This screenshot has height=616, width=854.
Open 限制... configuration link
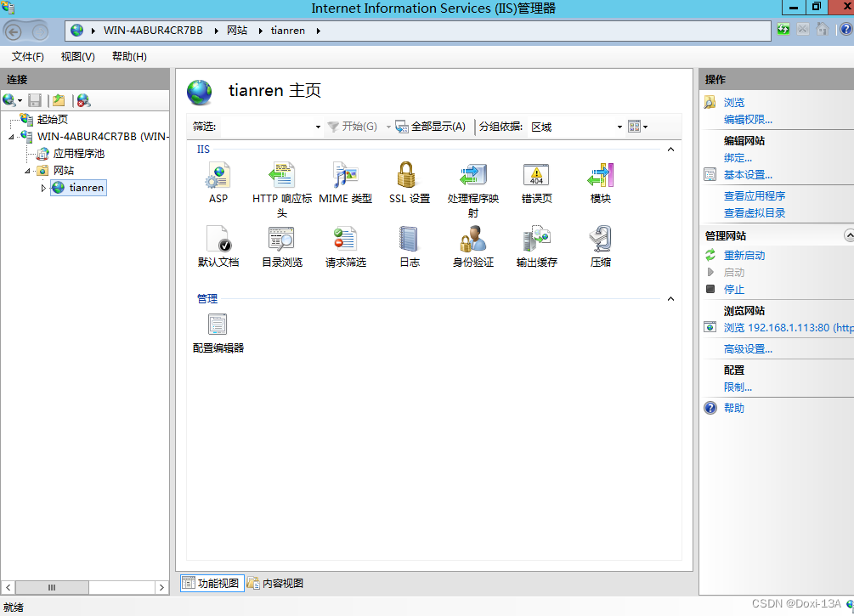(x=738, y=387)
